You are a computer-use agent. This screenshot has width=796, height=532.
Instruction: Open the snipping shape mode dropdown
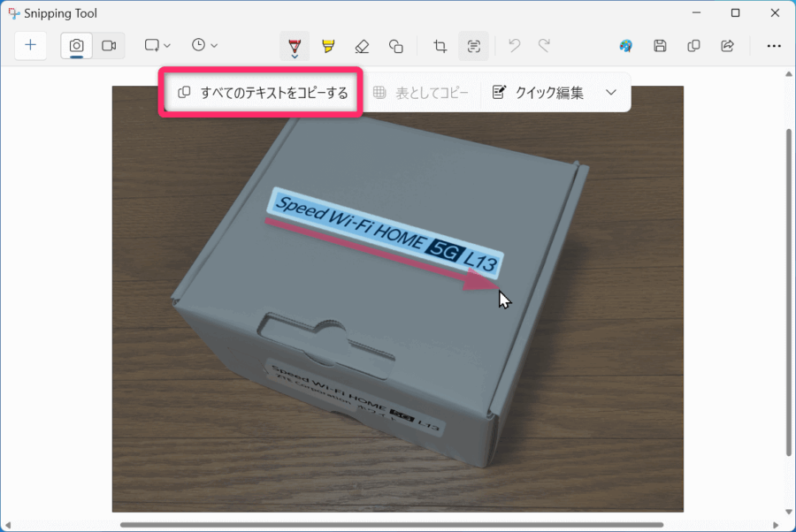pos(157,45)
